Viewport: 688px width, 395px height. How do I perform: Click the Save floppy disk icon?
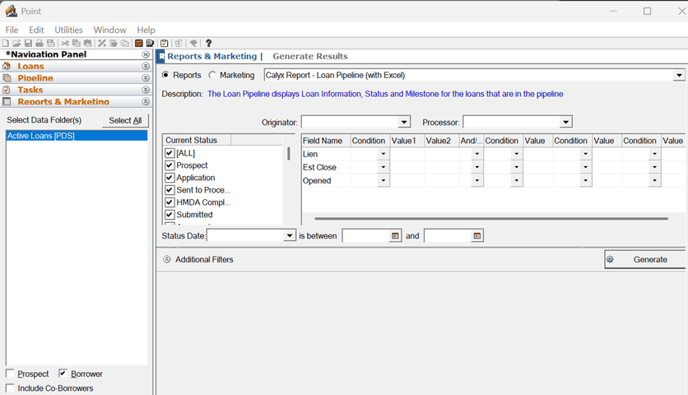click(28, 43)
